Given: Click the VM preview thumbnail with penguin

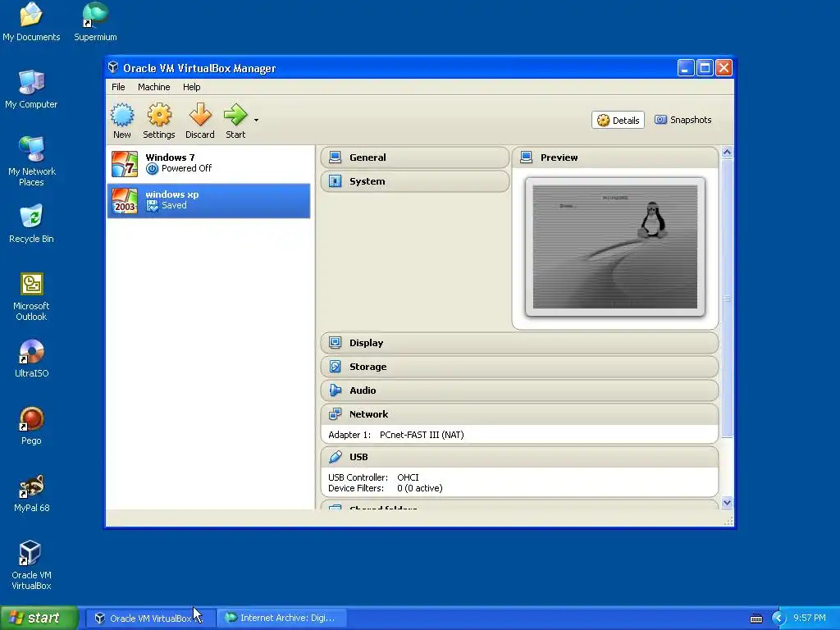Looking at the screenshot, I should coord(615,247).
